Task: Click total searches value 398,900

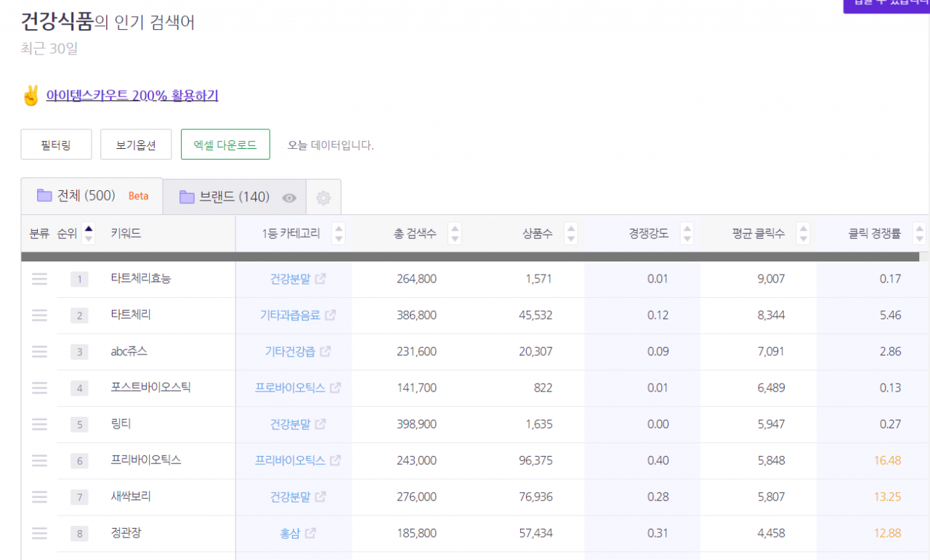Action: tap(416, 424)
